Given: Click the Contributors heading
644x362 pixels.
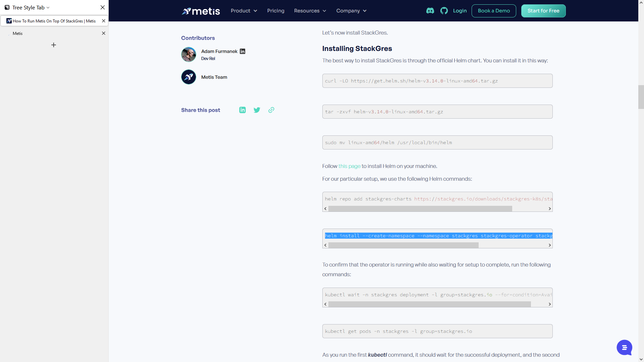Looking at the screenshot, I should coord(198,38).
